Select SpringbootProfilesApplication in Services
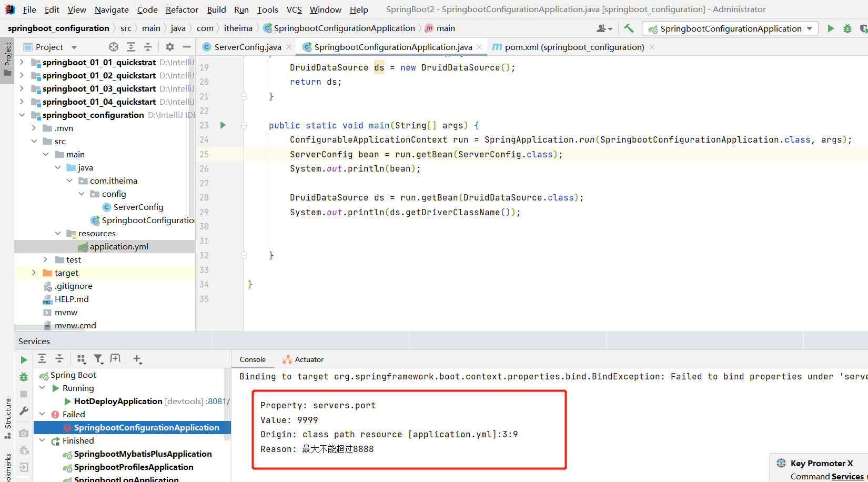The width and height of the screenshot is (868, 482). pyautogui.click(x=134, y=467)
